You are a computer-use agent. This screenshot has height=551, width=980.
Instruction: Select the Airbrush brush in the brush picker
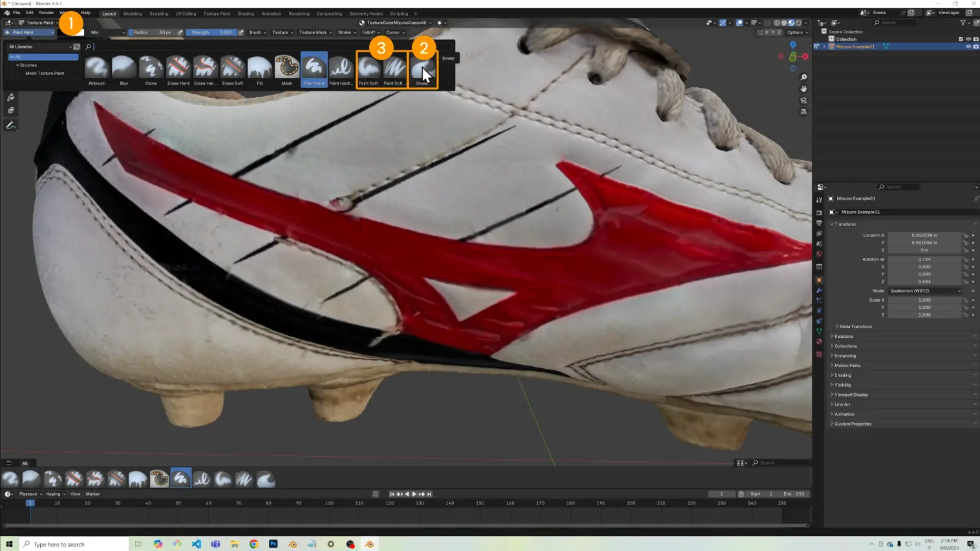(96, 68)
